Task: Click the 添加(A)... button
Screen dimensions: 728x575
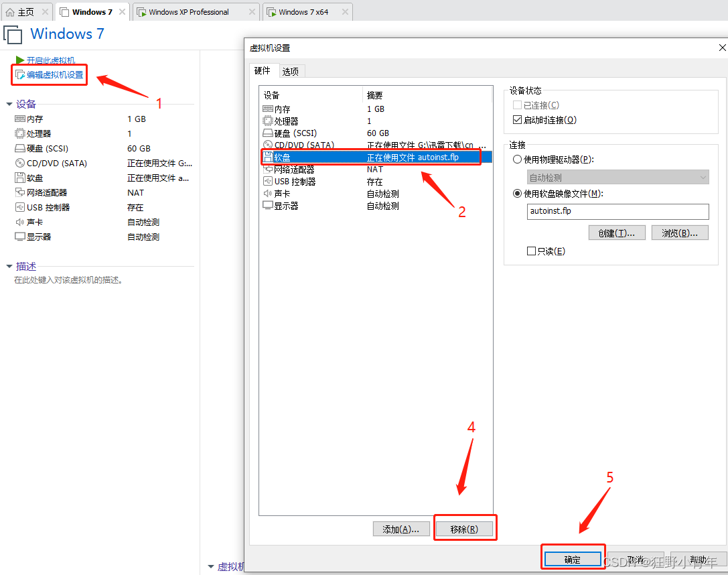Action: point(401,529)
